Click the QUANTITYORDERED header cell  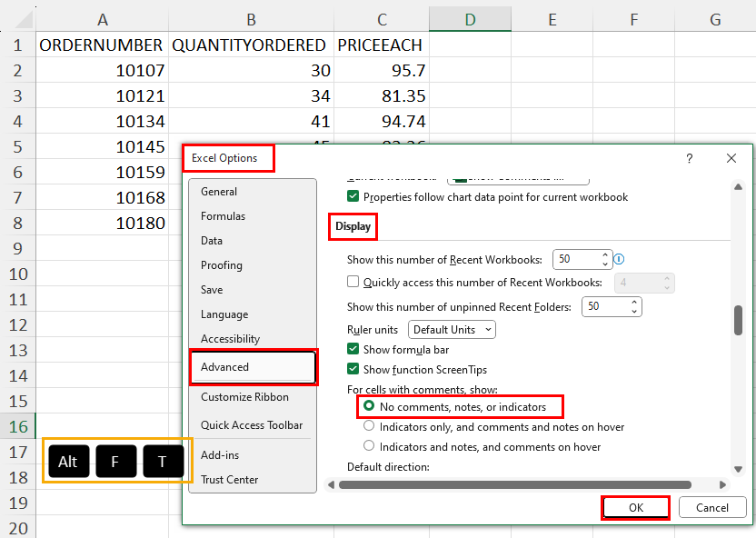click(x=251, y=45)
